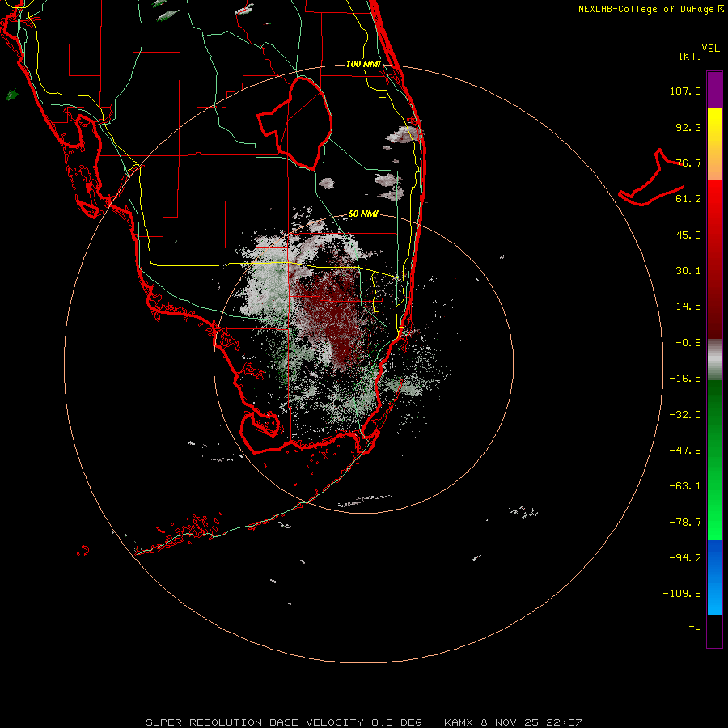Select the 14.5 velocity scale value

pyautogui.click(x=688, y=307)
